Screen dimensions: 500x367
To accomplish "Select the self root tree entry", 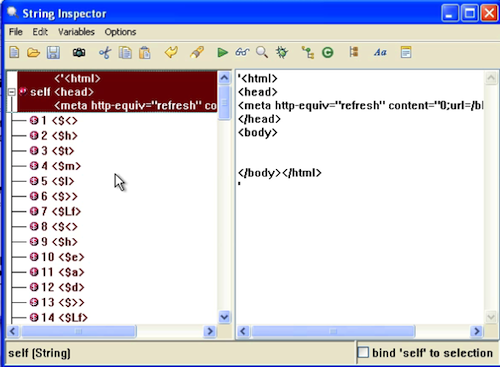I will click(117, 92).
